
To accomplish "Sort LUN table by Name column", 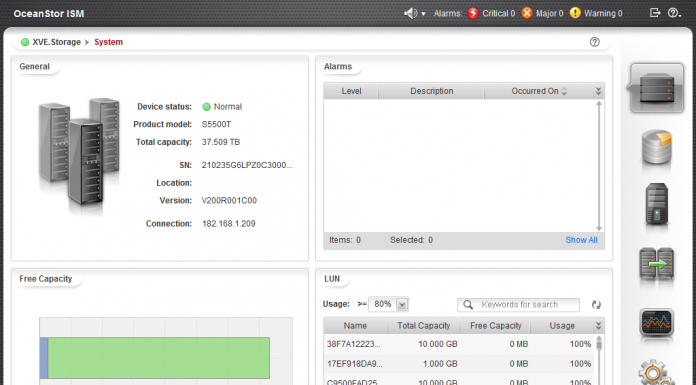I will tap(355, 325).
